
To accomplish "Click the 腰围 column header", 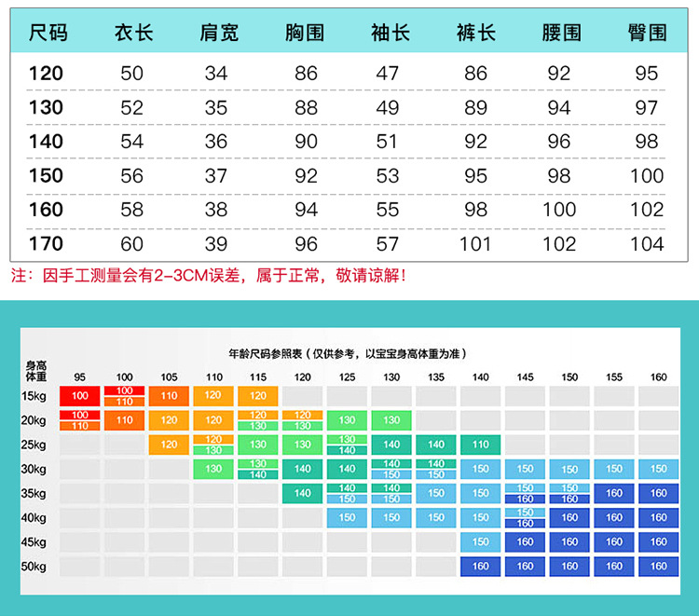I will (562, 33).
